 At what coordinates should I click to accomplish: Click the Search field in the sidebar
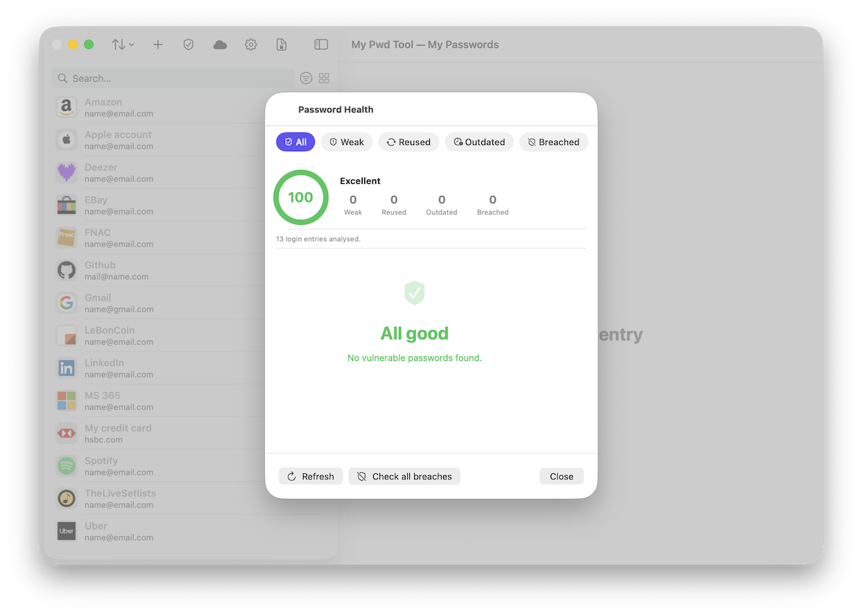coord(173,78)
